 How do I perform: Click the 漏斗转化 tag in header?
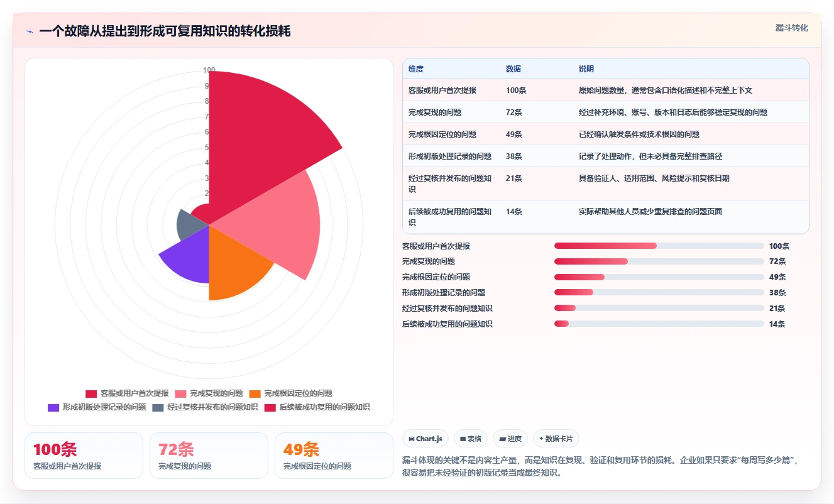click(792, 28)
